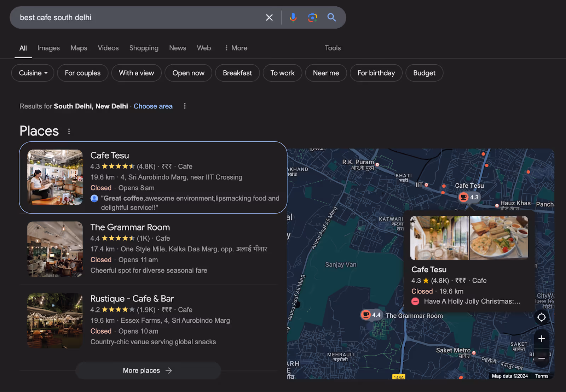The image size is (566, 392).
Task: Open the three-dot menu beside Places heading
Action: coord(69,131)
